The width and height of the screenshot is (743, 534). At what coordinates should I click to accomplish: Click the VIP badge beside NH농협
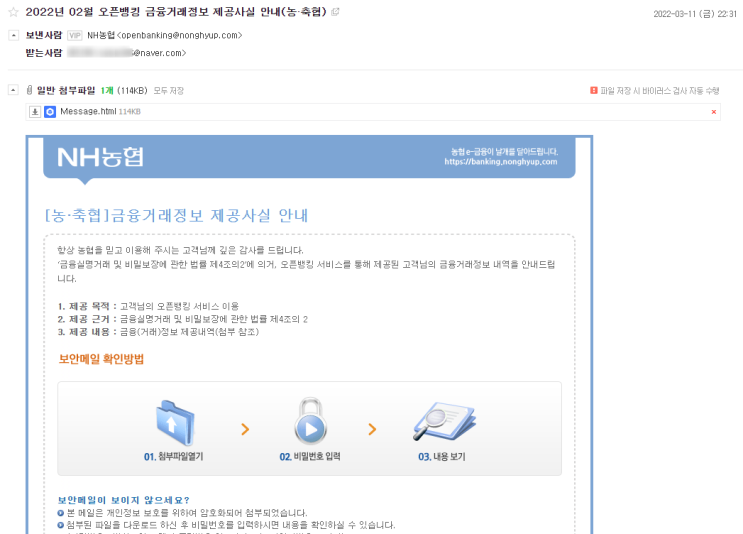click(x=74, y=36)
